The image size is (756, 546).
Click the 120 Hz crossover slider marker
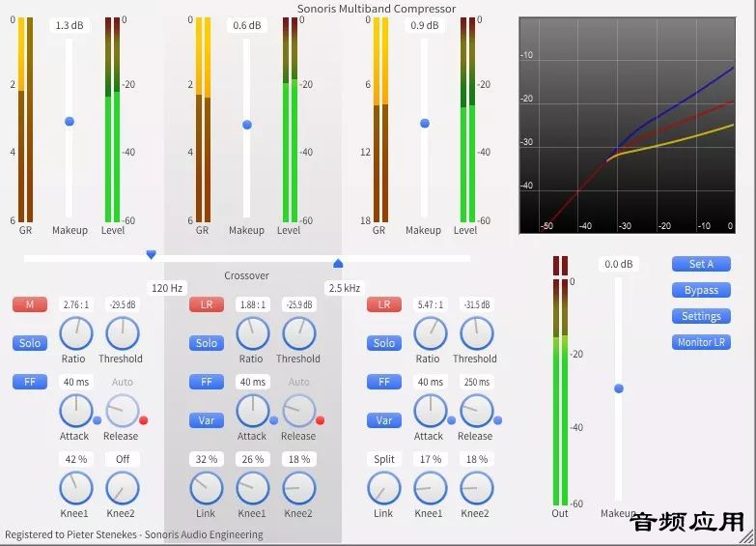click(151, 254)
